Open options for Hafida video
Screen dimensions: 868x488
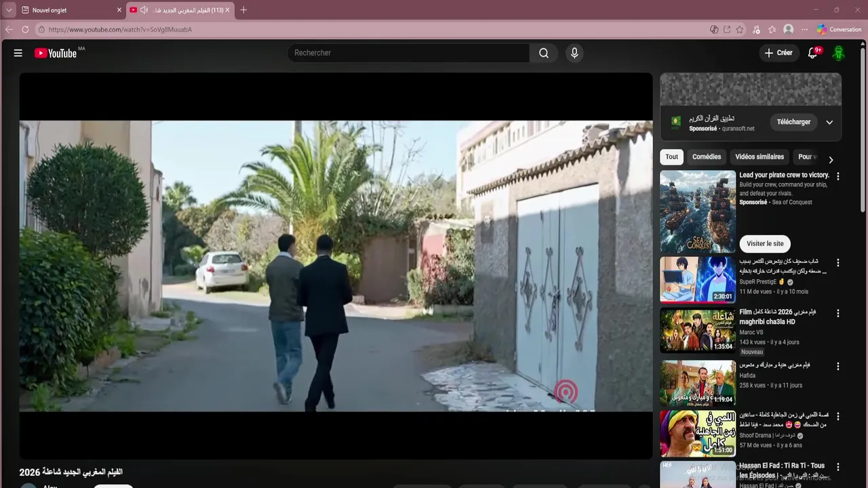pyautogui.click(x=838, y=366)
